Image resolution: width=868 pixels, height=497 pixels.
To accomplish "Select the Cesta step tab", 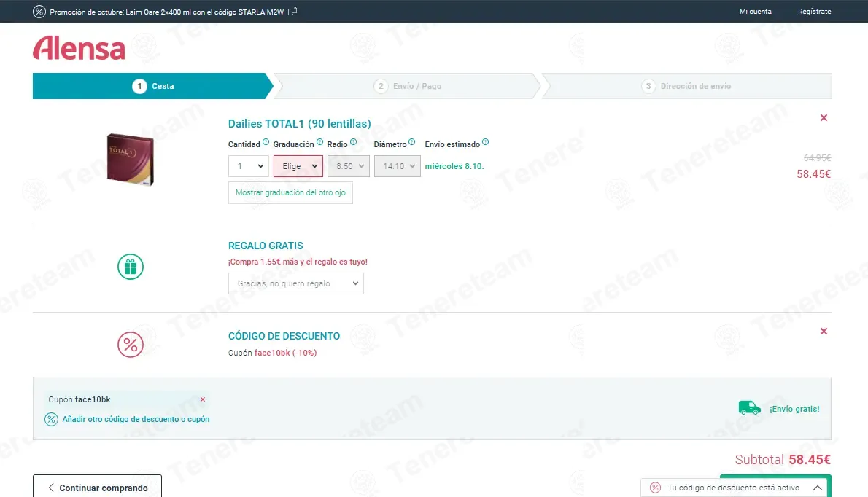I will tap(152, 86).
